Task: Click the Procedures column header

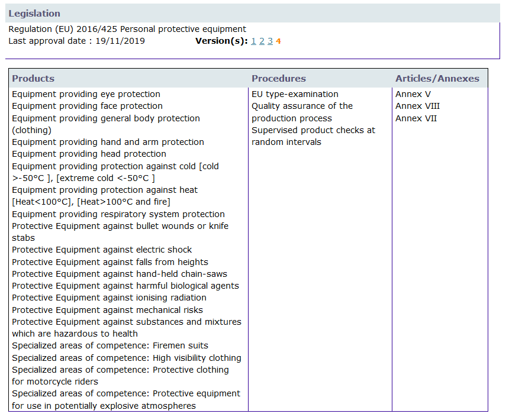Action: [279, 79]
